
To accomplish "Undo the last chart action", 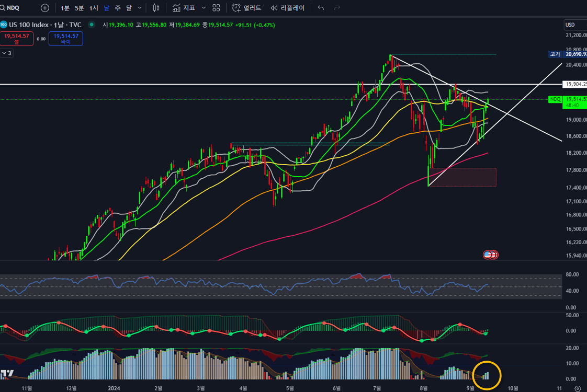I will click(321, 8).
